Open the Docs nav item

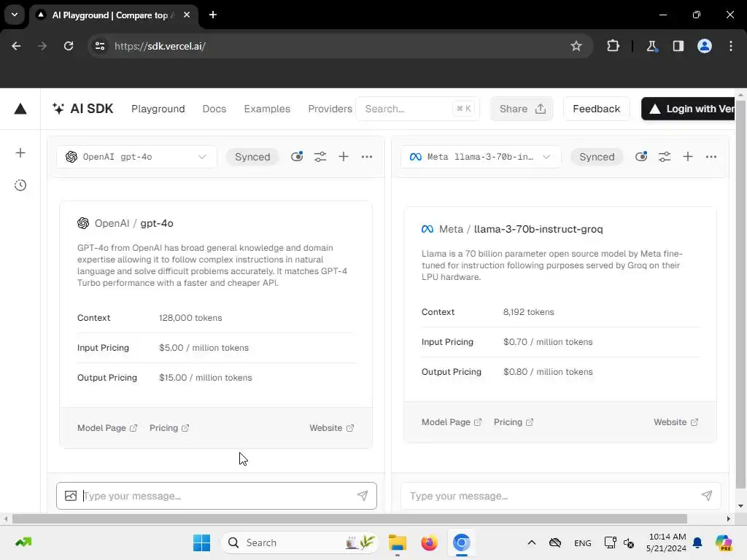(x=214, y=109)
